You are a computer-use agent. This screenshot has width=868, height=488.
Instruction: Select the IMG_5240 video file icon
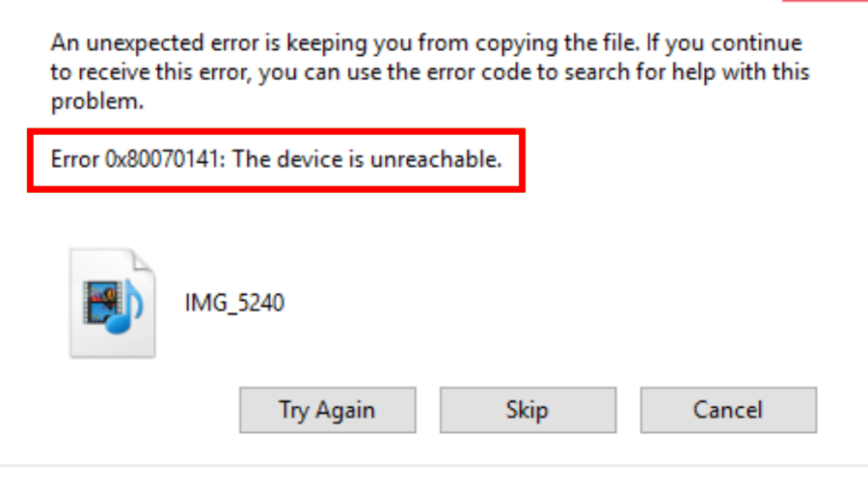[x=113, y=303]
